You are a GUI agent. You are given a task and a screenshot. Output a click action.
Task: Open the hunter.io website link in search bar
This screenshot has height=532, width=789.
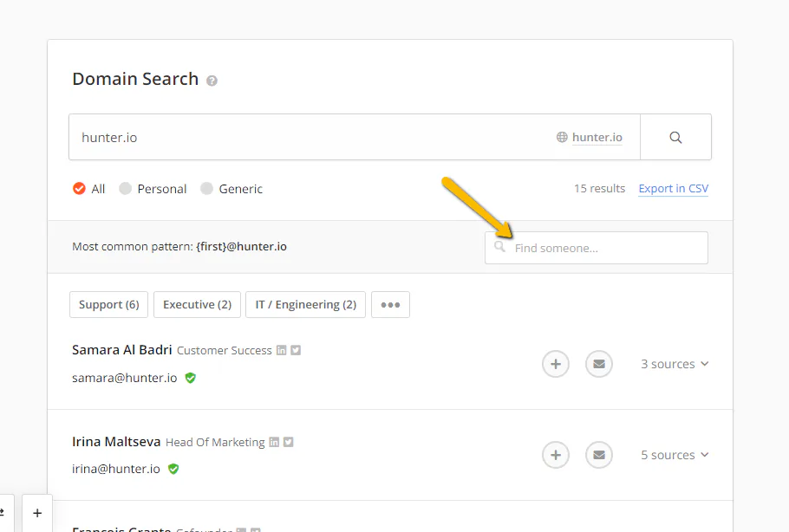(597, 137)
